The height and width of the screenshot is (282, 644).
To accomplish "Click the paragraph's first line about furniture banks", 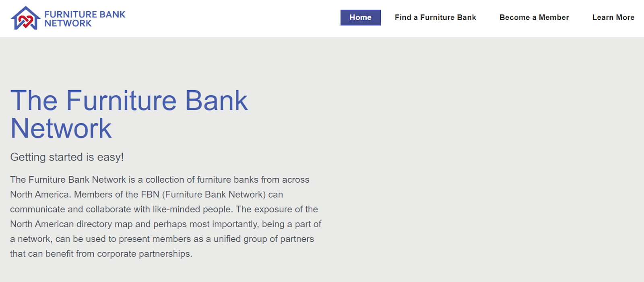I will click(160, 179).
